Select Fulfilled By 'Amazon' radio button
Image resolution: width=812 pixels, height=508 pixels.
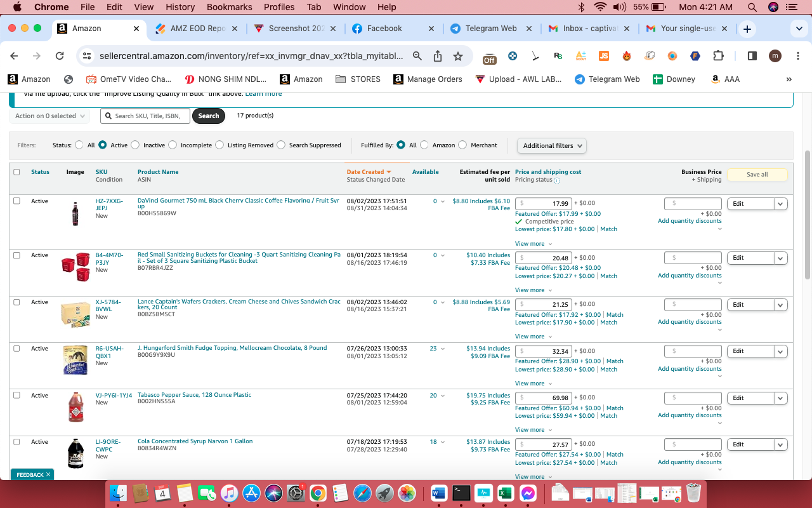click(424, 145)
